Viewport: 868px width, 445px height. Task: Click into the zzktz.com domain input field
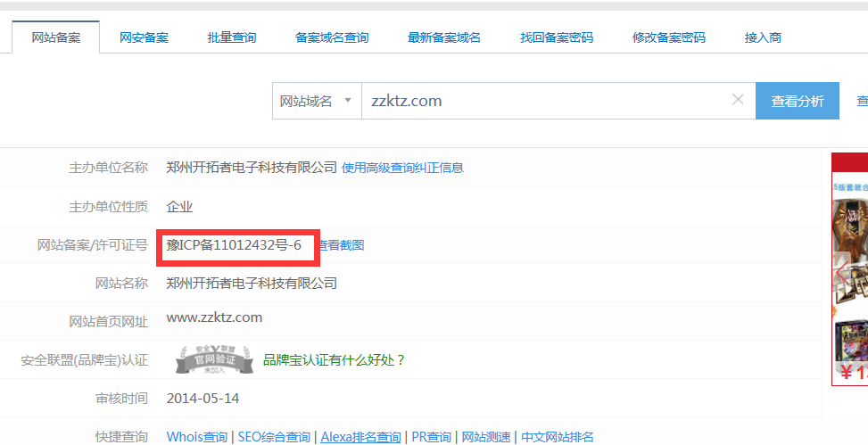click(x=544, y=101)
